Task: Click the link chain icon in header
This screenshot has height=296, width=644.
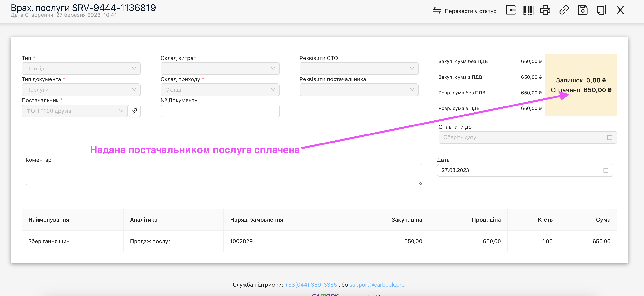Action: 564,10
